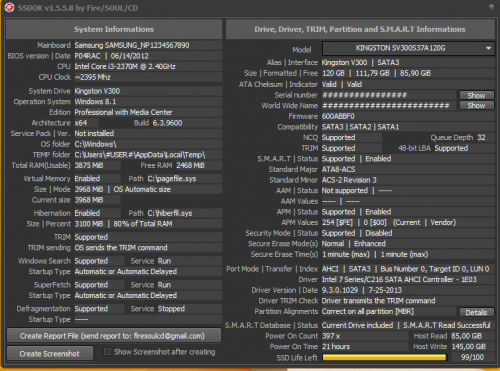500x371 pixels.
Task: Click Create Report File button
Action: coord(114,336)
